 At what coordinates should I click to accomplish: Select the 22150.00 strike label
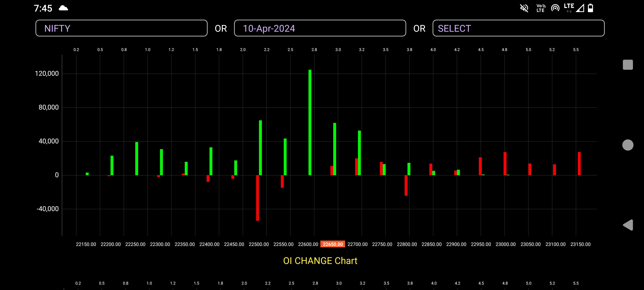coord(86,244)
